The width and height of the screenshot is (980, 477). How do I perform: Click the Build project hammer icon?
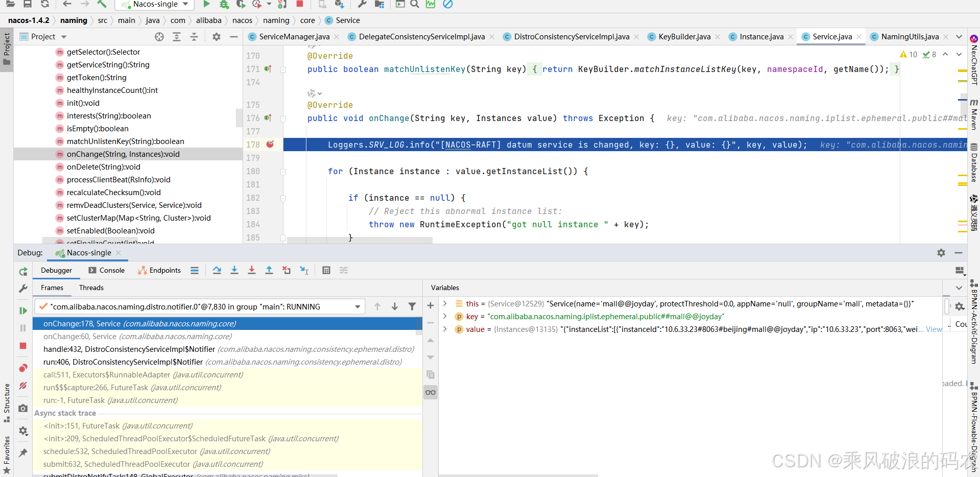point(102,5)
